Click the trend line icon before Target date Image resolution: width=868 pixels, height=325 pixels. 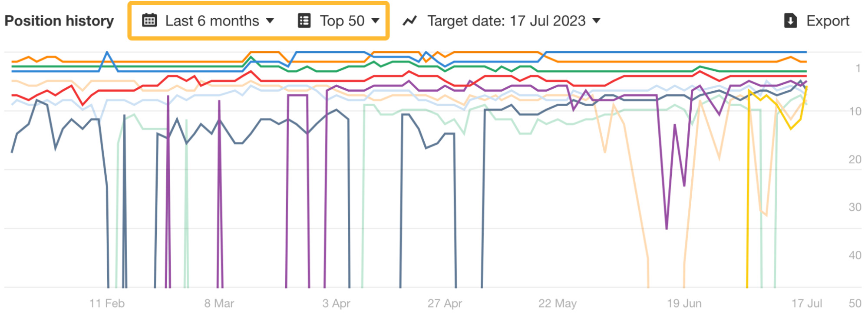(410, 20)
